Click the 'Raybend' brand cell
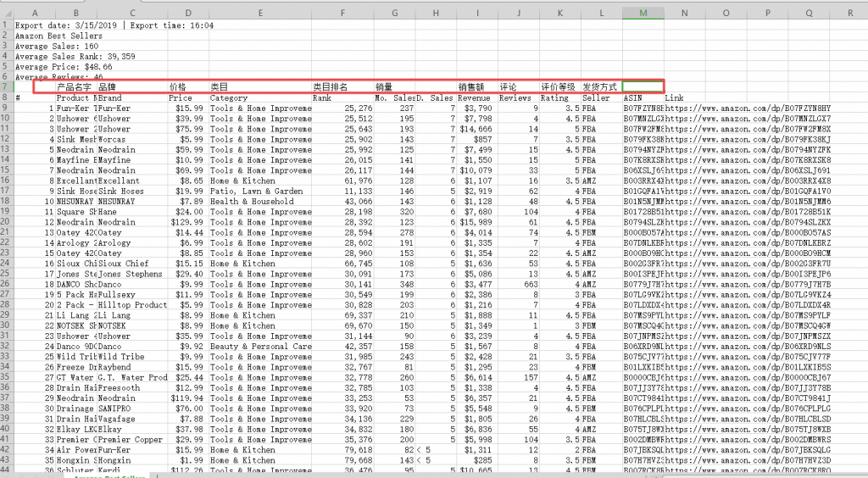This screenshot has width=868, height=478. (133, 367)
